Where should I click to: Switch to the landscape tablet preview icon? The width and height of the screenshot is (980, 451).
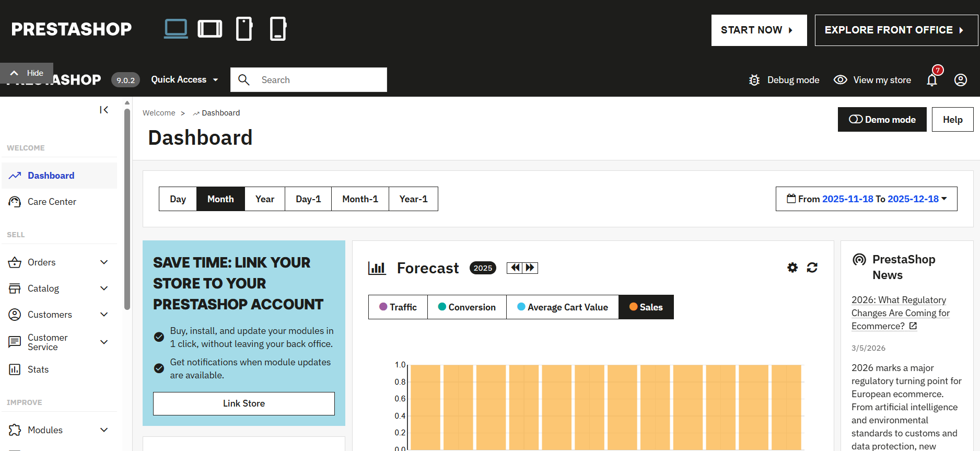coord(210,29)
